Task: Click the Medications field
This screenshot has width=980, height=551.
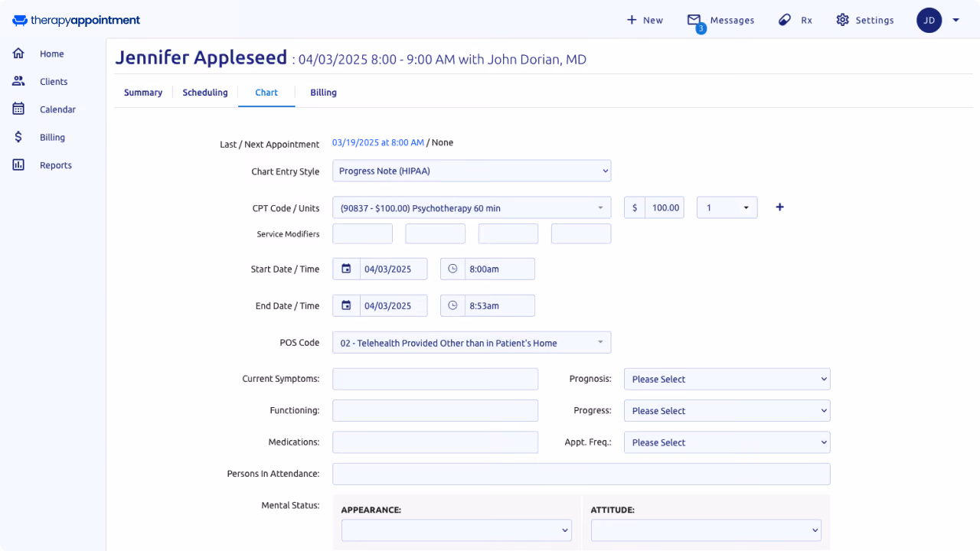Action: [x=436, y=442]
